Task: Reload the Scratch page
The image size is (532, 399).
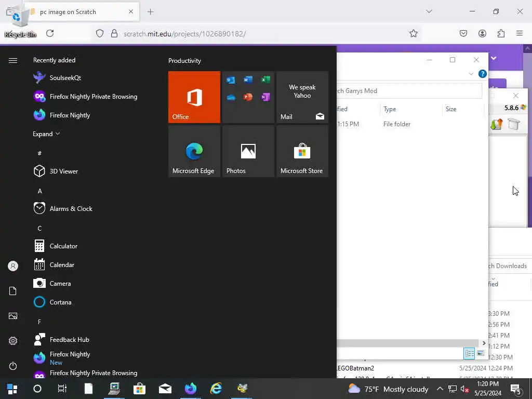Action: coord(50,33)
